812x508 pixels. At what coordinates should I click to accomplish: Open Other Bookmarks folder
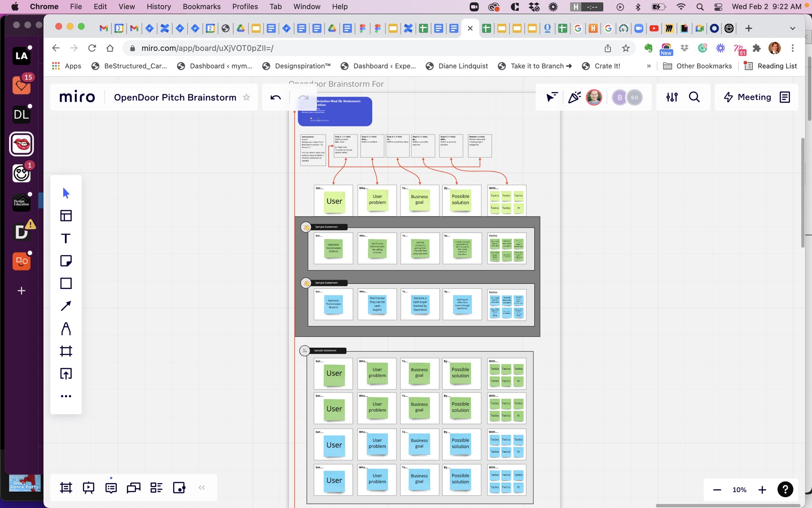[697, 66]
